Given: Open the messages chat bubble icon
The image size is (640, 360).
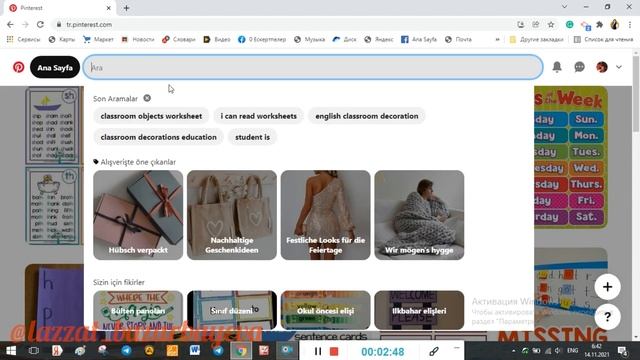Looking at the screenshot, I should [x=579, y=67].
